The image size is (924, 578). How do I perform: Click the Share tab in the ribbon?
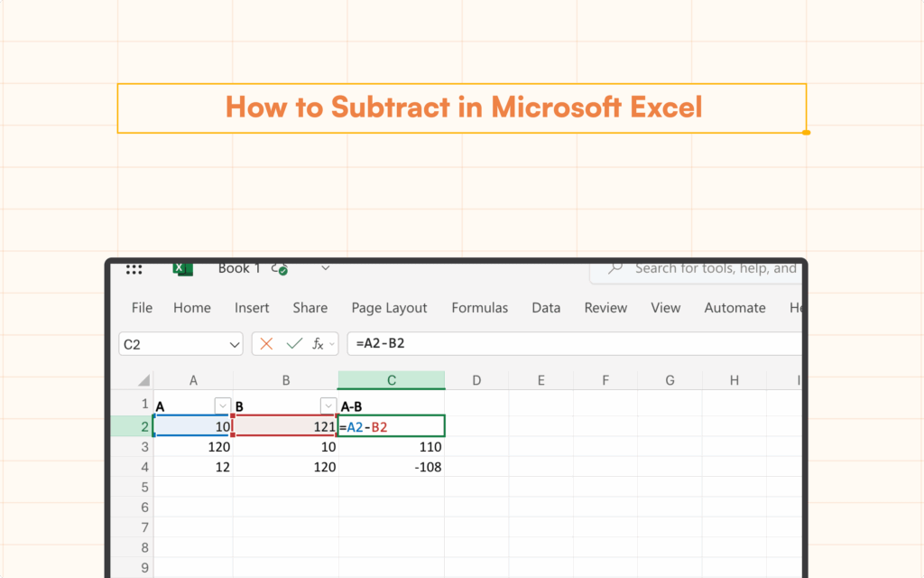click(x=310, y=308)
